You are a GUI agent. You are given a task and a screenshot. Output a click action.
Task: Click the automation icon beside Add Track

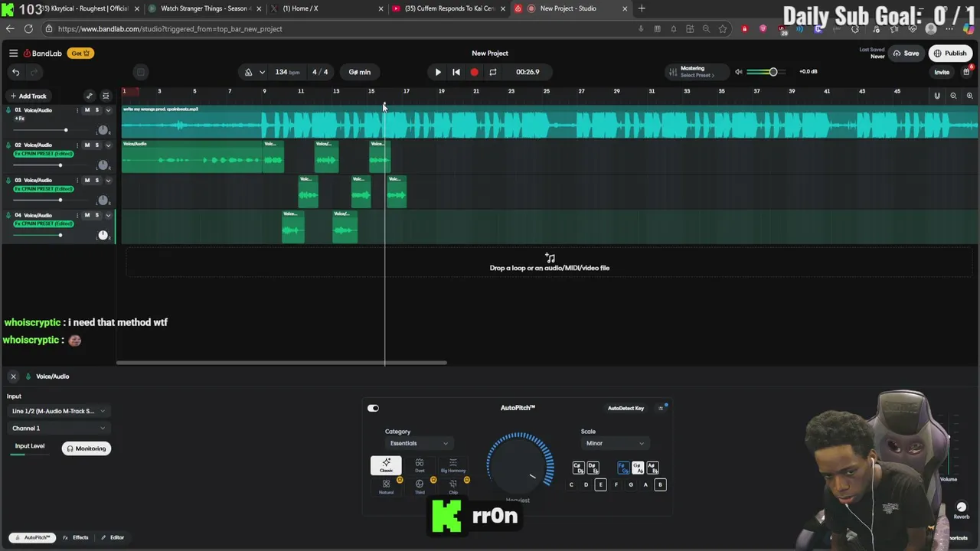click(x=90, y=96)
